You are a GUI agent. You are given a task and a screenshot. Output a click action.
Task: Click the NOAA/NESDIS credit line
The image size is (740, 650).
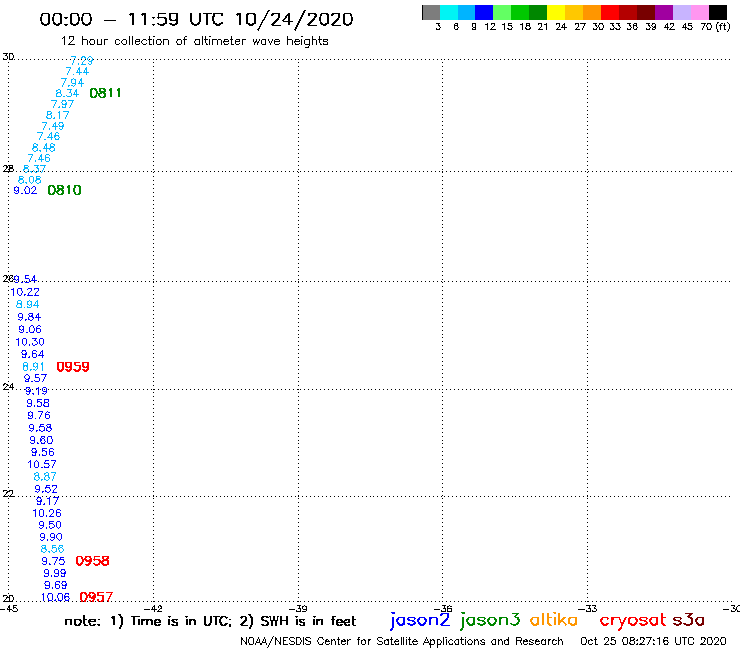[402, 641]
